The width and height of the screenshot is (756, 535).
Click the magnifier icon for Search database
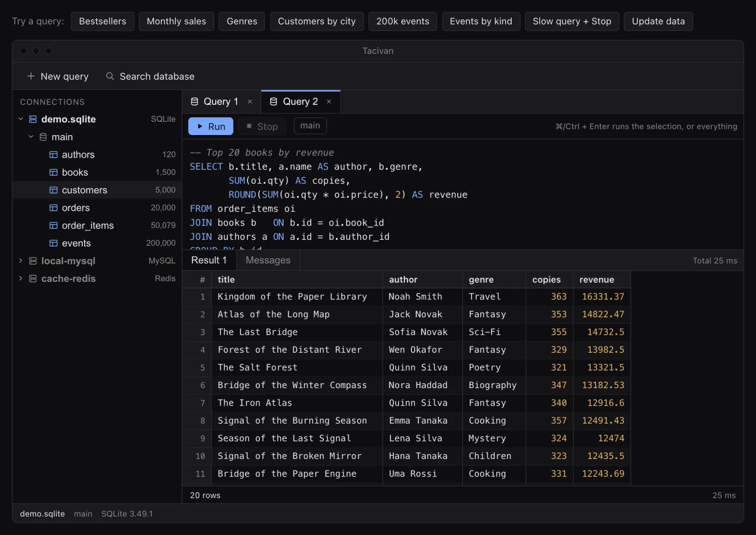pos(110,76)
